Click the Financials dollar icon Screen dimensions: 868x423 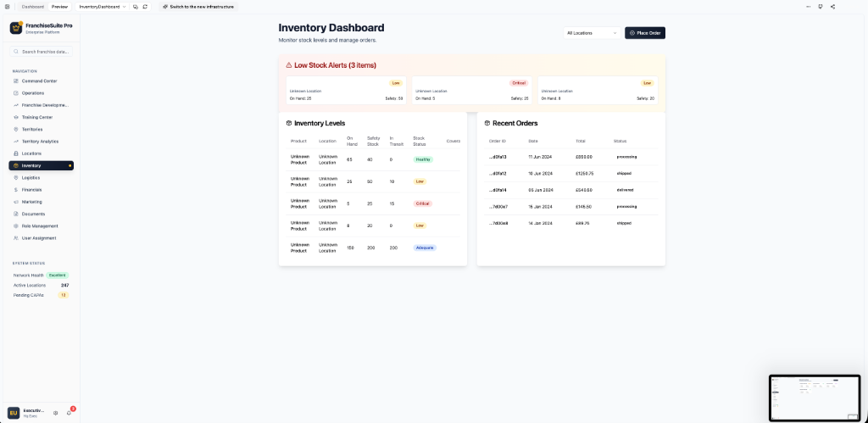click(16, 189)
